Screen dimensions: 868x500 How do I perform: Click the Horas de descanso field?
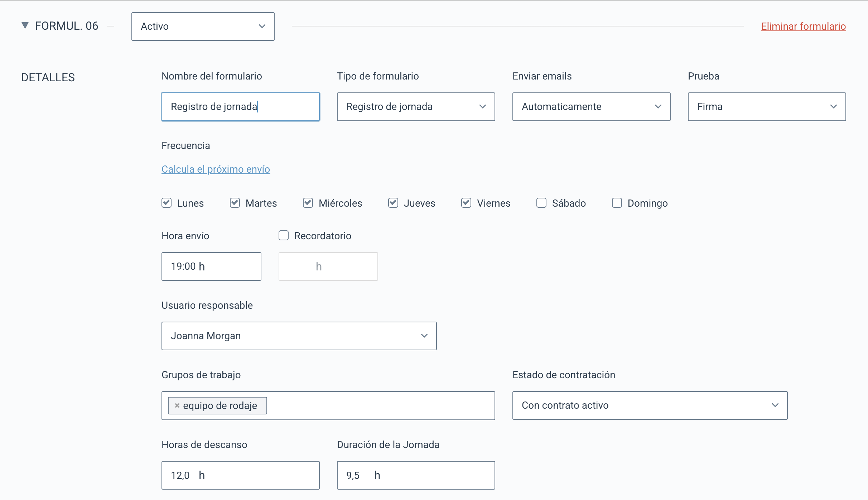click(x=240, y=475)
